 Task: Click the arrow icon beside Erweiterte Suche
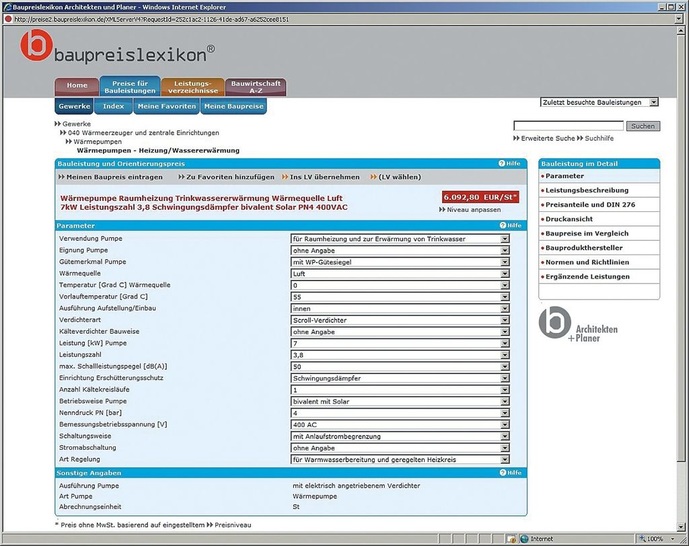(517, 138)
